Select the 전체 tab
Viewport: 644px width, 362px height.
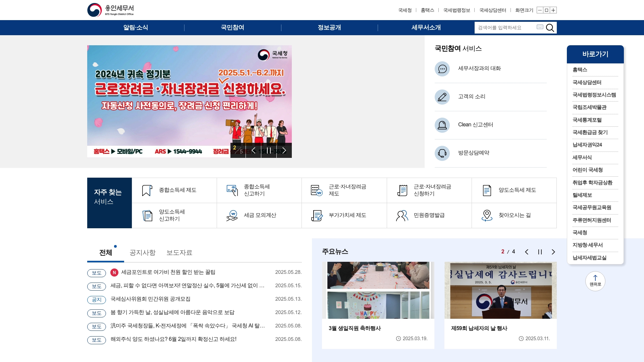point(106,253)
